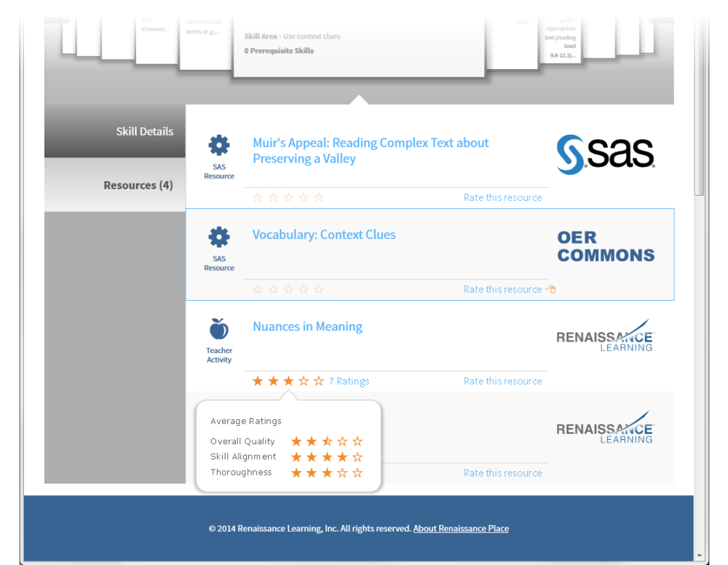728x565 pixels.
Task: Open Muir's Appeal: Reading Complex Text link
Action: pos(371,151)
